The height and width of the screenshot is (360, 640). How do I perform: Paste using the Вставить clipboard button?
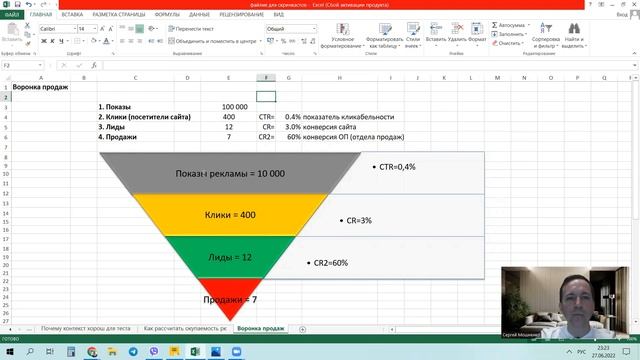point(12,33)
